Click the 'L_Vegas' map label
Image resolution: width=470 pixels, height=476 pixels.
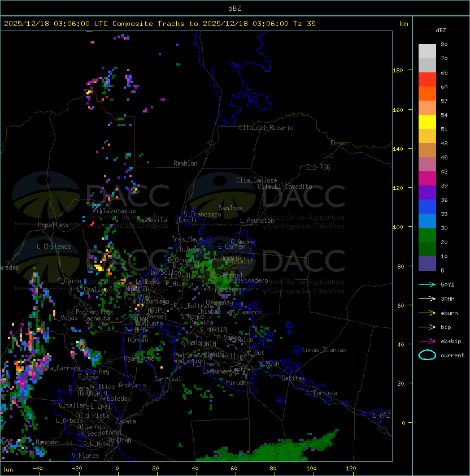[66, 318]
